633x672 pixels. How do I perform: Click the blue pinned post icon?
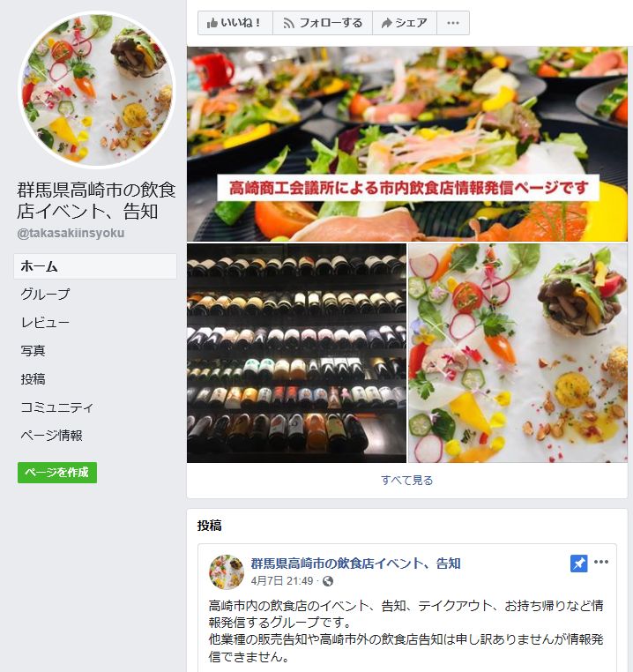[578, 564]
